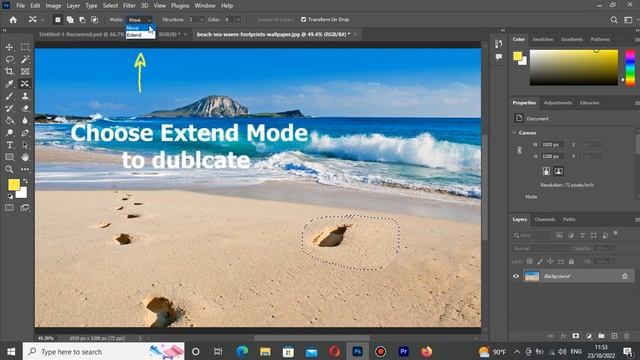
Task: Select the Rectangle shape tool
Action: click(x=9, y=157)
